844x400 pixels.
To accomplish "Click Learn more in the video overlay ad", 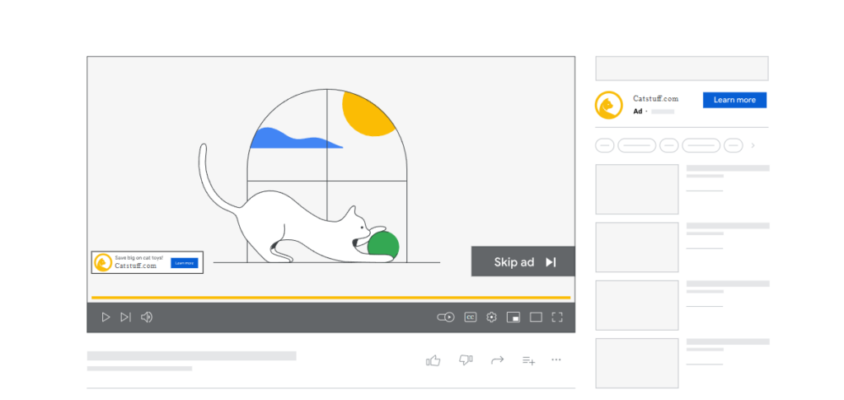I will click(184, 263).
